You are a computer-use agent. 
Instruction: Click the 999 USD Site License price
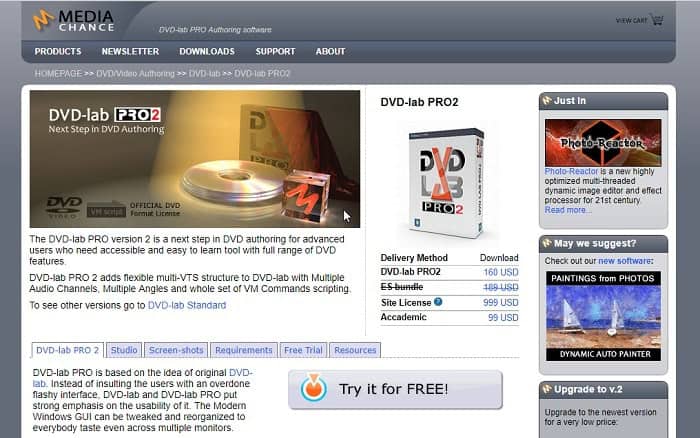tap(501, 303)
